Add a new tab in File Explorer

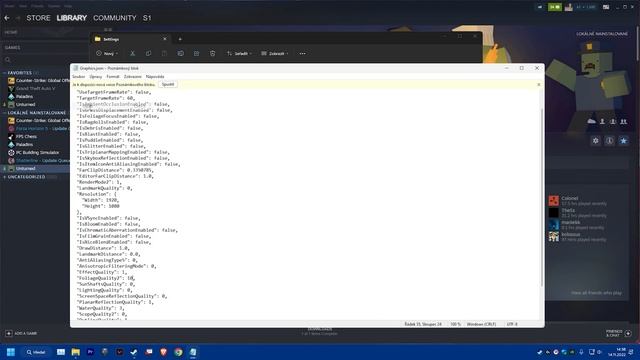(x=180, y=39)
